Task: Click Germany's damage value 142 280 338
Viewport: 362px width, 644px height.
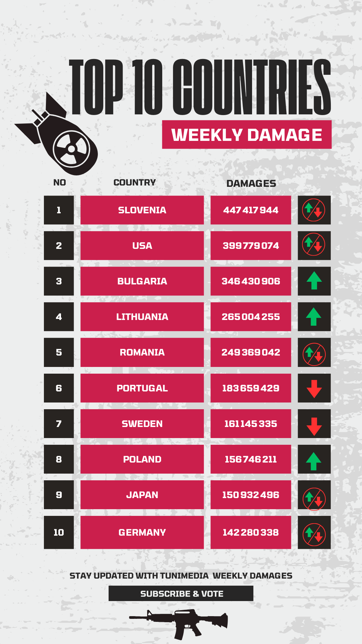Action: 251,532
